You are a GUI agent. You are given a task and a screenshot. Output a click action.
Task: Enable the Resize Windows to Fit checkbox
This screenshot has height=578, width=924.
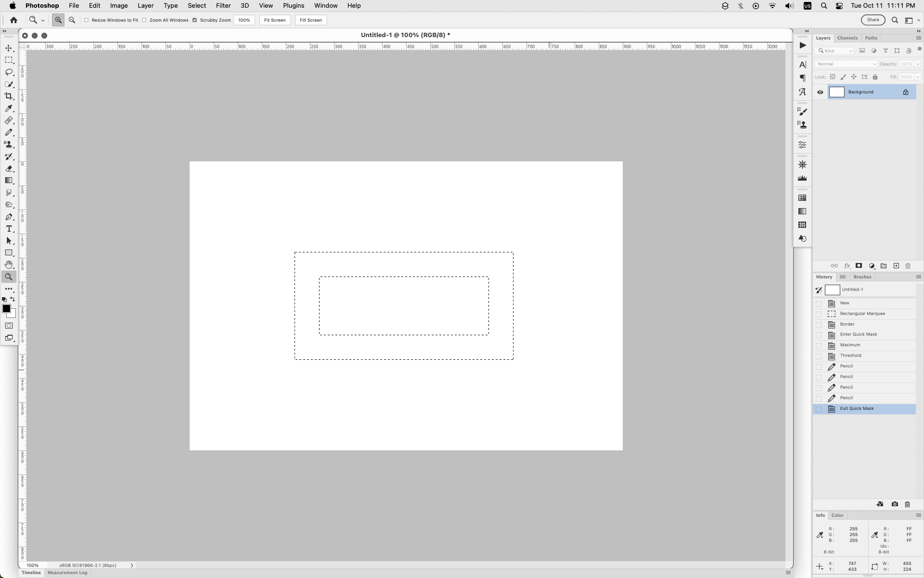pos(87,20)
